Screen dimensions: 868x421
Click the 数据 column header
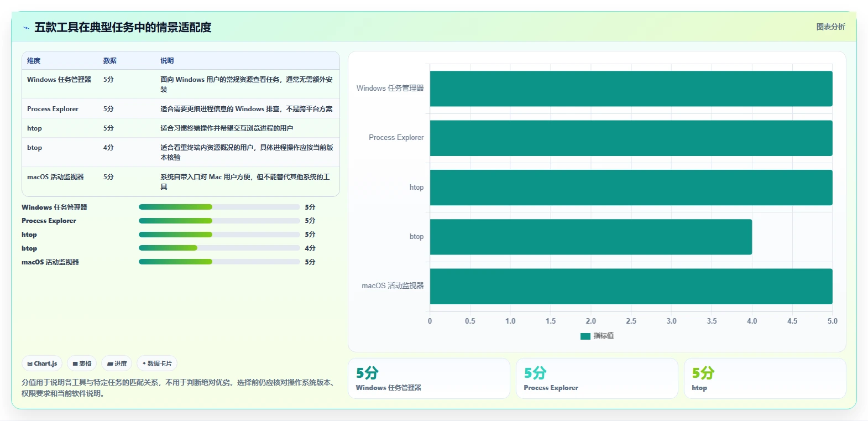click(110, 61)
